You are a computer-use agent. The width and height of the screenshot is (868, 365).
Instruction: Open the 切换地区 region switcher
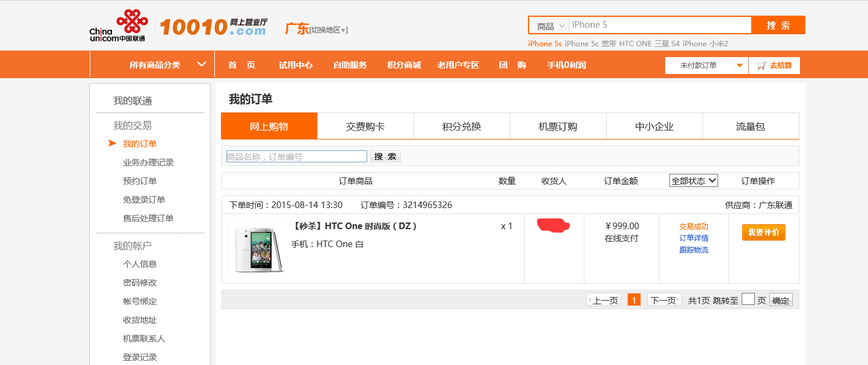point(328,29)
